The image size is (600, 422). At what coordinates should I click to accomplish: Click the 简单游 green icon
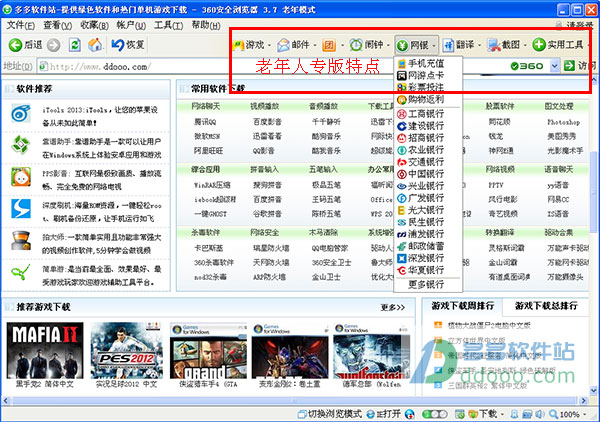coord(21,272)
